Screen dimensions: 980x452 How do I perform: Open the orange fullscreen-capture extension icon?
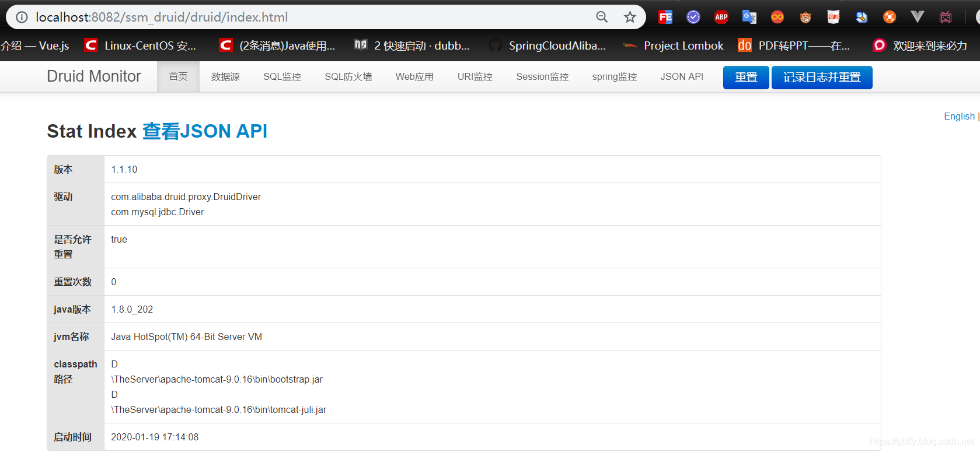pos(890,17)
